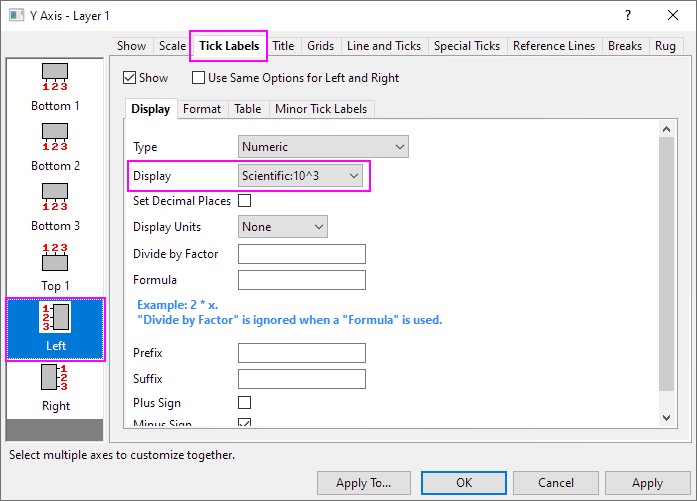Click the Prefix input field
Image resolution: width=697 pixels, height=501 pixels.
[302, 353]
